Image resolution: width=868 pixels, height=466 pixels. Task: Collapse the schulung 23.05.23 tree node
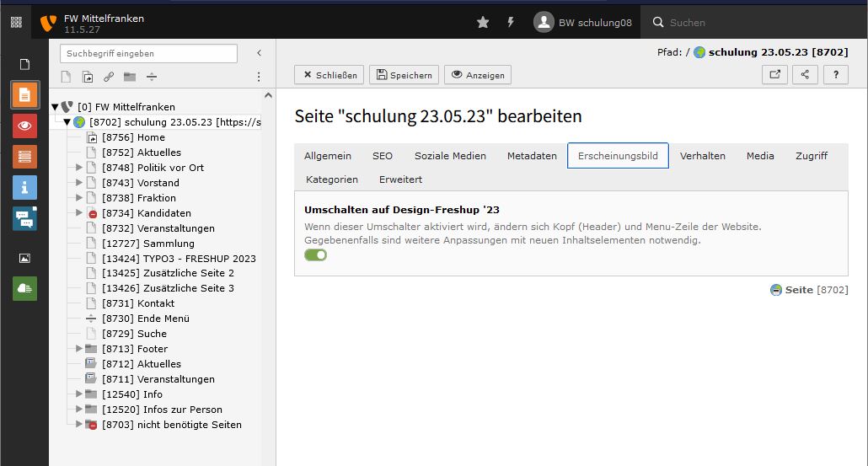pyautogui.click(x=67, y=121)
